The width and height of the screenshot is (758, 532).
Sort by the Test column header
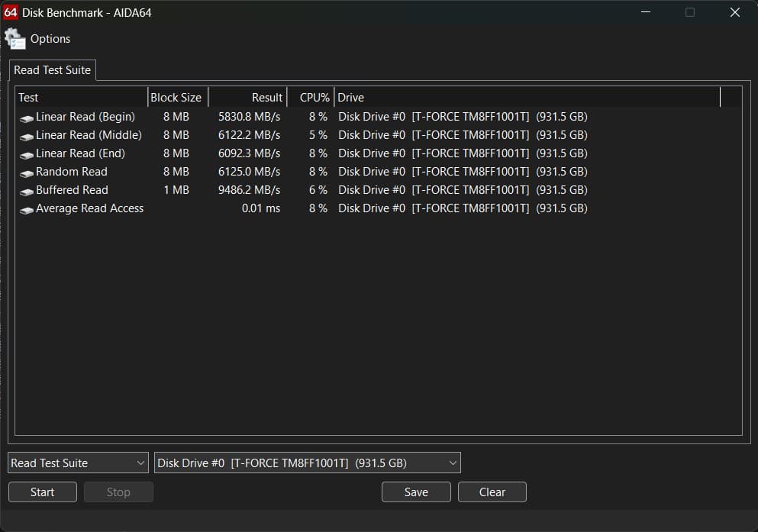coord(82,97)
